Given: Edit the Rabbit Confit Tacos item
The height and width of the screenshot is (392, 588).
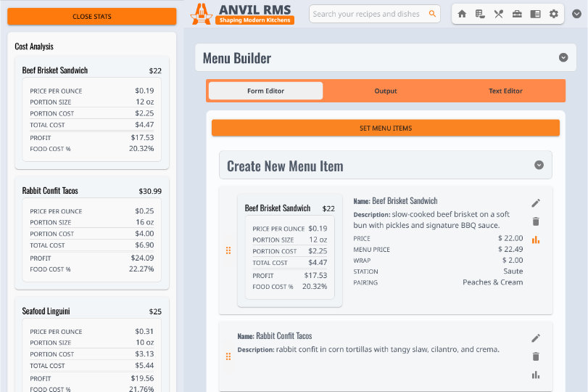Looking at the screenshot, I should [x=536, y=338].
